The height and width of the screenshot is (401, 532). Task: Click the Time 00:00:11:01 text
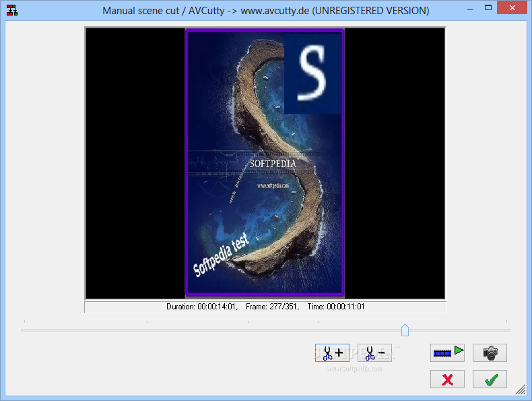(x=336, y=307)
